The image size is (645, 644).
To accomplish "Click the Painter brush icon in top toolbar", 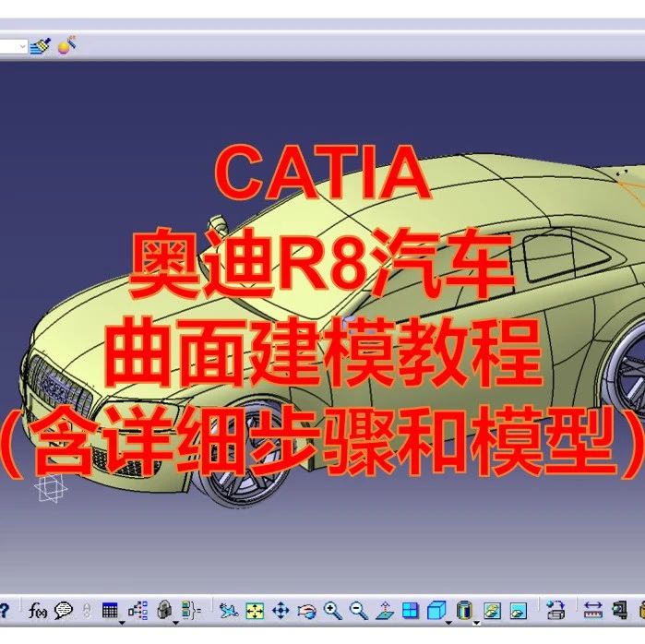I will coord(41,46).
